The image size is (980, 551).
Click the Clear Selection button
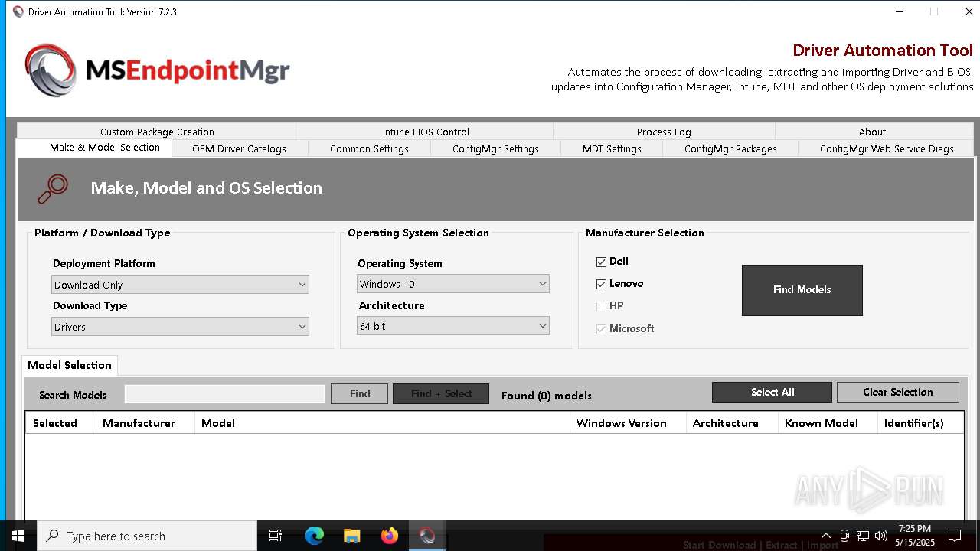click(x=898, y=392)
